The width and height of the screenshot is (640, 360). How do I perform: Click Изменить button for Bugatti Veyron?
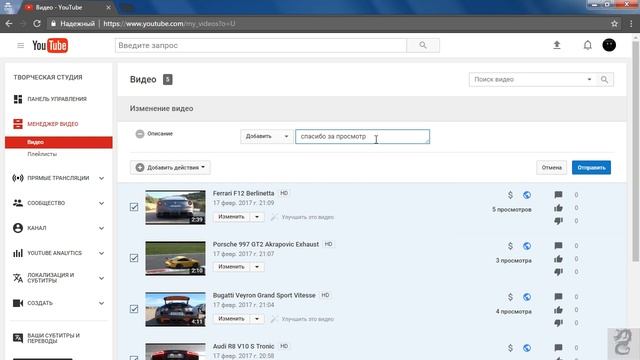click(231, 319)
